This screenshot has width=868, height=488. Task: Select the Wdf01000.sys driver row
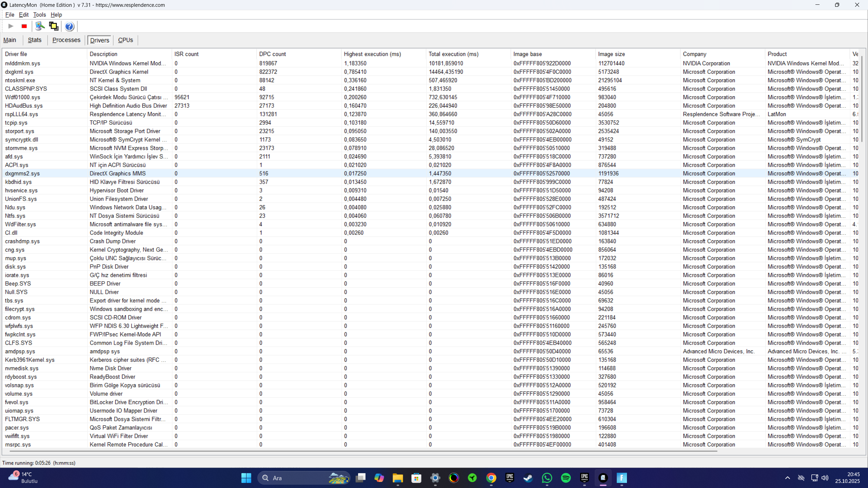431,97
